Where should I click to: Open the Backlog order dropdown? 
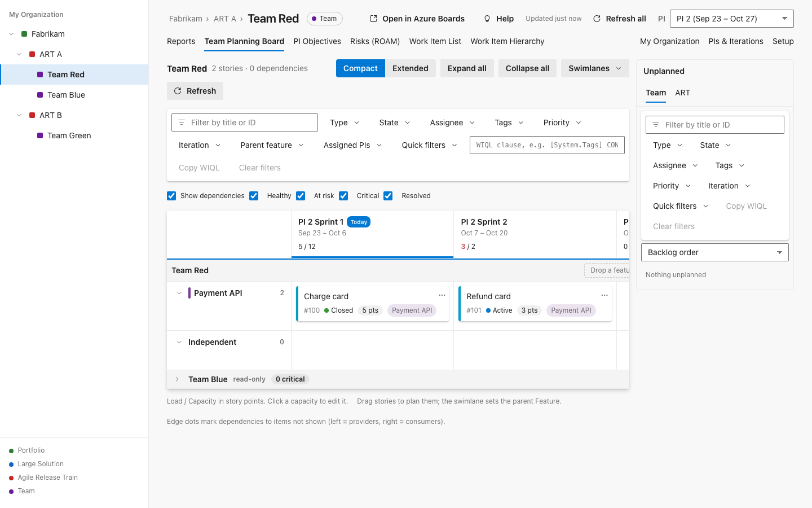[x=715, y=252]
